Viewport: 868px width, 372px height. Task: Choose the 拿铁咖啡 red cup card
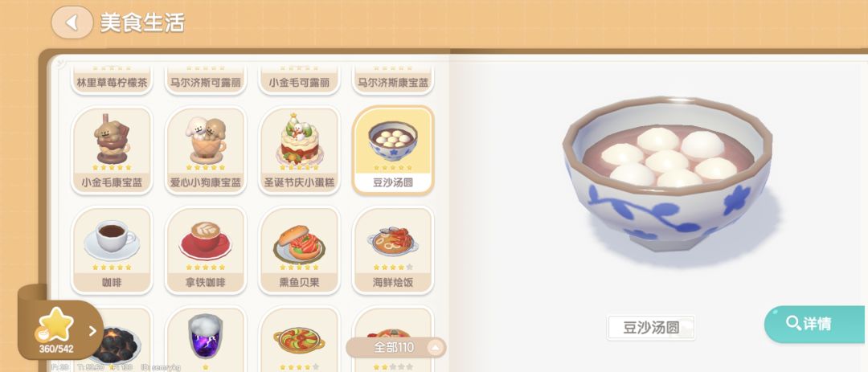(x=206, y=250)
